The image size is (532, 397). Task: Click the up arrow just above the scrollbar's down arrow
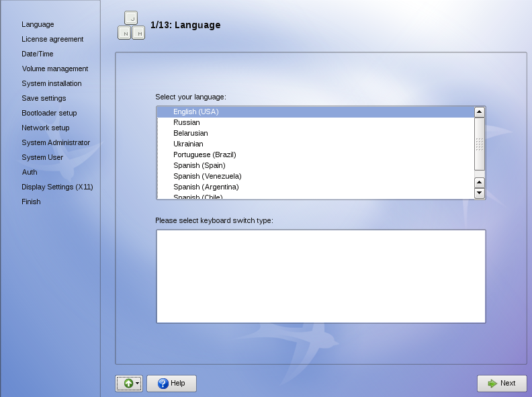pyautogui.click(x=480, y=182)
